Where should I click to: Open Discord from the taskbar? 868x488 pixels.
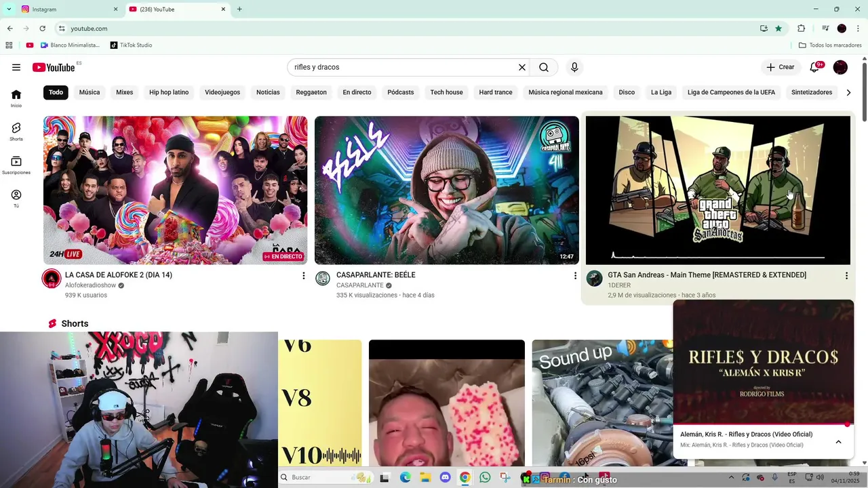click(445, 477)
